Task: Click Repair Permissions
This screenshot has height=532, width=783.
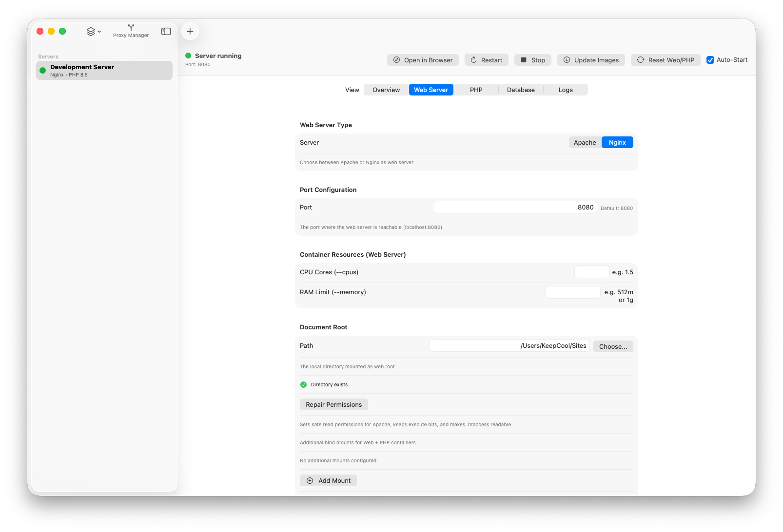Action: [x=333, y=404]
